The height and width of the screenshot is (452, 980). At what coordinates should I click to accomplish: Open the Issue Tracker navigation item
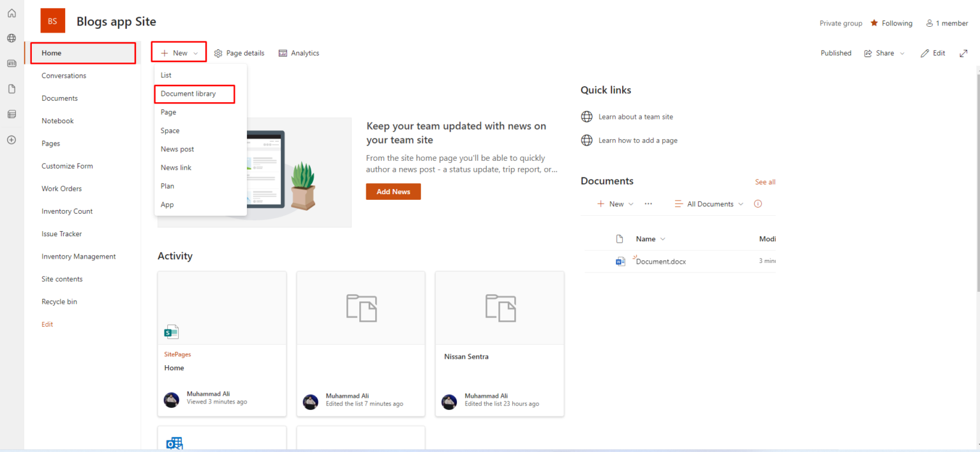pos(61,234)
